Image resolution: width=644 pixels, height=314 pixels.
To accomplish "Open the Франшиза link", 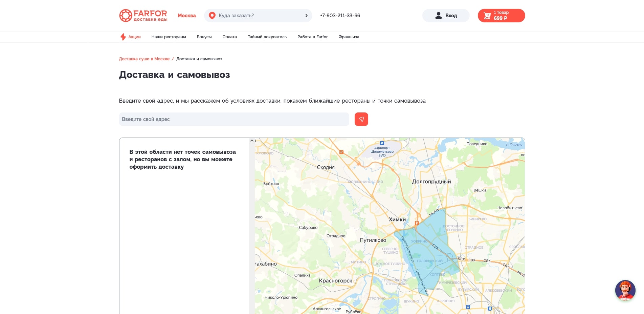I will (349, 37).
